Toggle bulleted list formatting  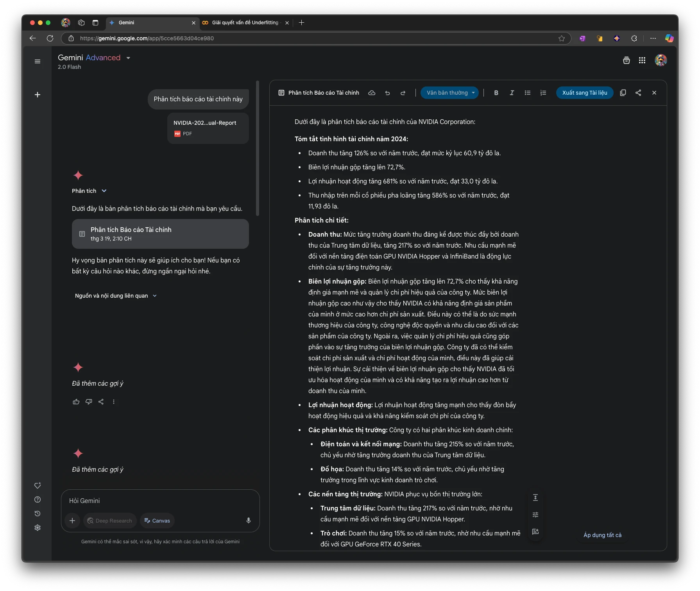point(527,93)
